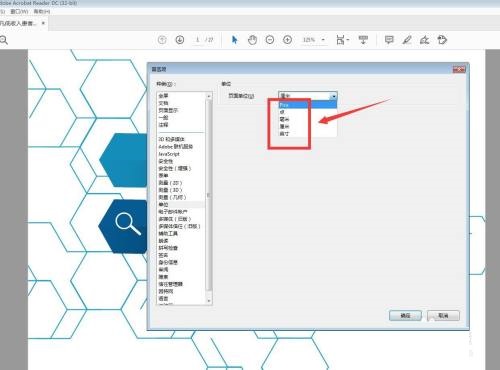Click the rightmost toolbar icon
The image size is (500, 370).
click(x=442, y=40)
